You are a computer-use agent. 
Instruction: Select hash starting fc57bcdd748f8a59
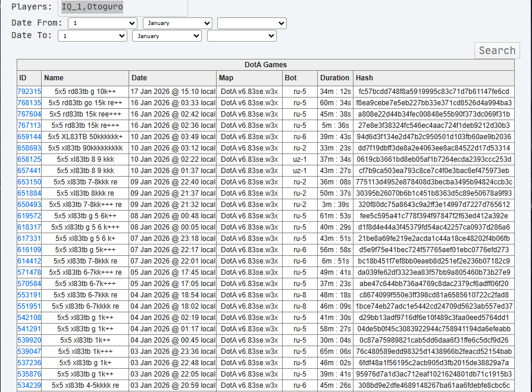[x=434, y=92]
